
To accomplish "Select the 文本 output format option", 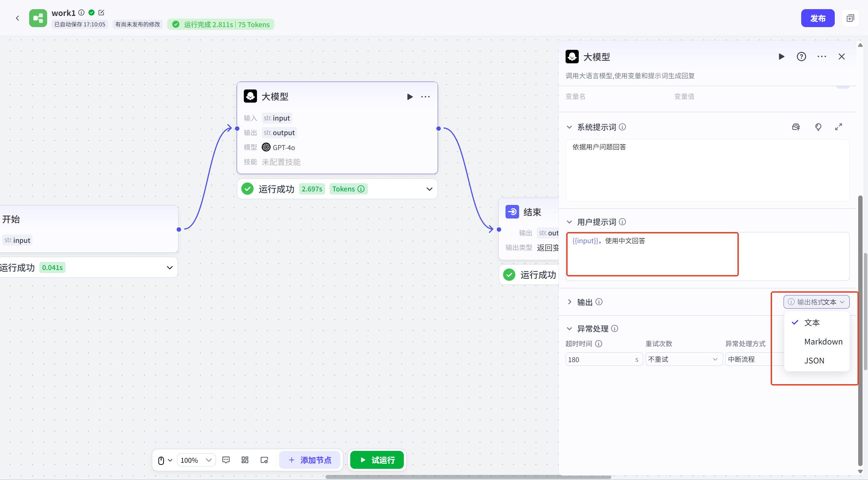I will tap(812, 322).
